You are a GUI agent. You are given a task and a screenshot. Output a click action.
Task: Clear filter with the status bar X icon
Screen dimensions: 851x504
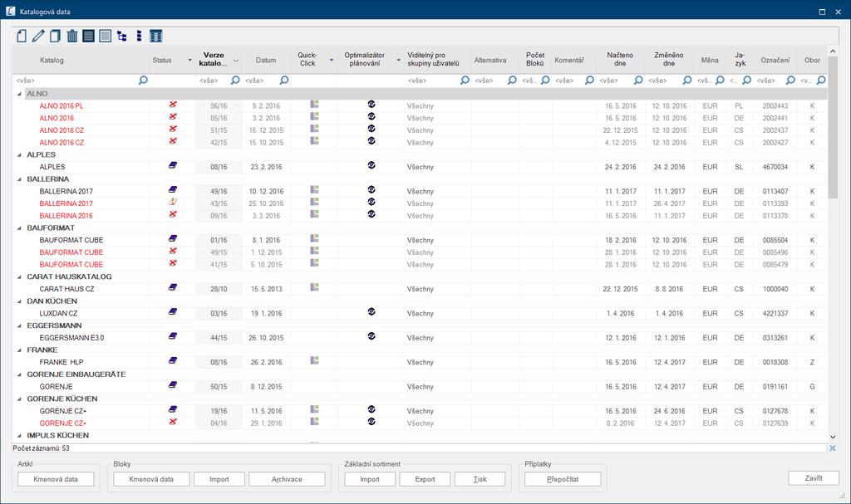pyautogui.click(x=833, y=448)
